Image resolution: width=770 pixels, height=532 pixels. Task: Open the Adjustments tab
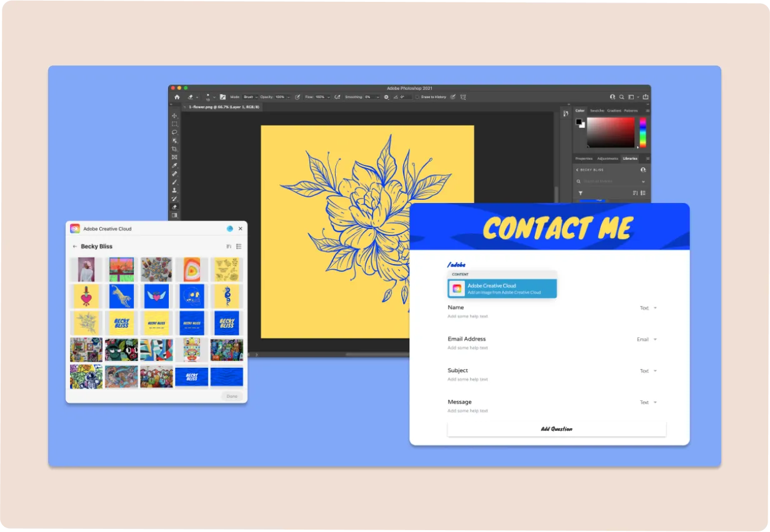pos(607,159)
